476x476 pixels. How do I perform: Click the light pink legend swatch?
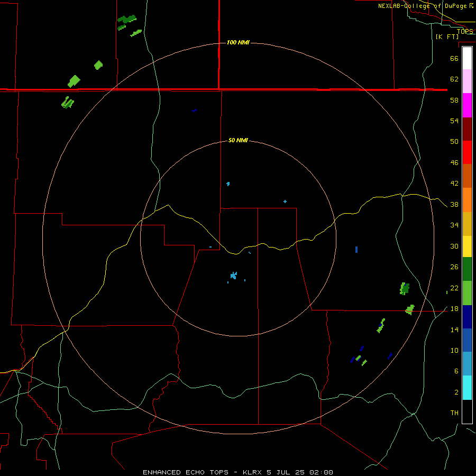pyautogui.click(x=467, y=81)
